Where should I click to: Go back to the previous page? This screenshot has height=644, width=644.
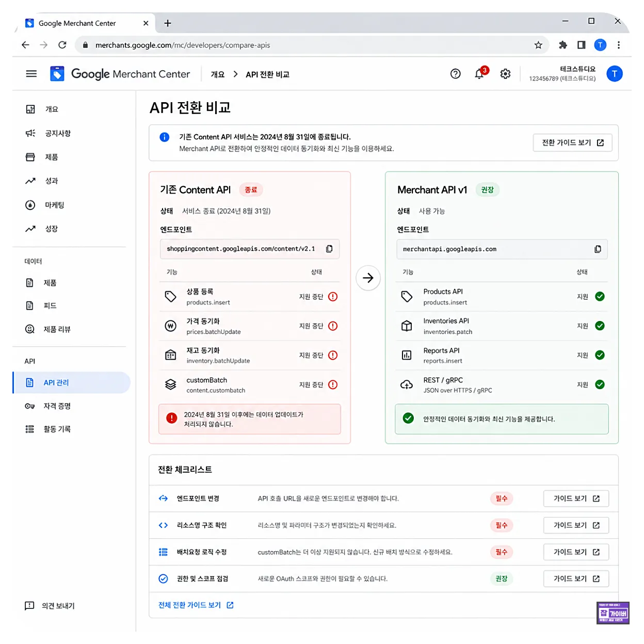point(25,45)
